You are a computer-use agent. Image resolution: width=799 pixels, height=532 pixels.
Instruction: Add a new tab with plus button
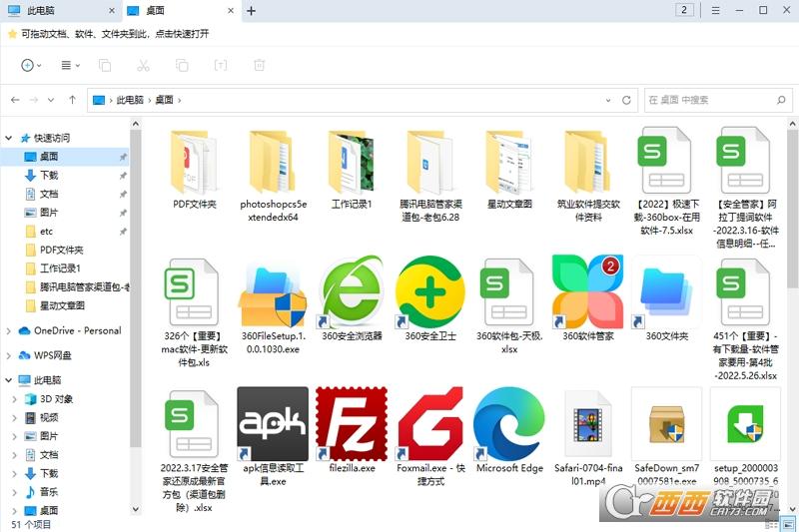tap(252, 11)
